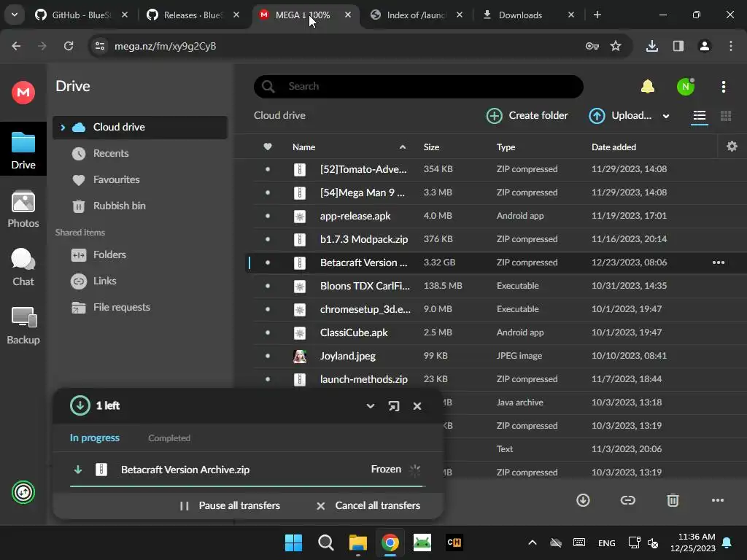Switch to Completed transfers tab
This screenshot has height=560, width=747.
(x=169, y=438)
